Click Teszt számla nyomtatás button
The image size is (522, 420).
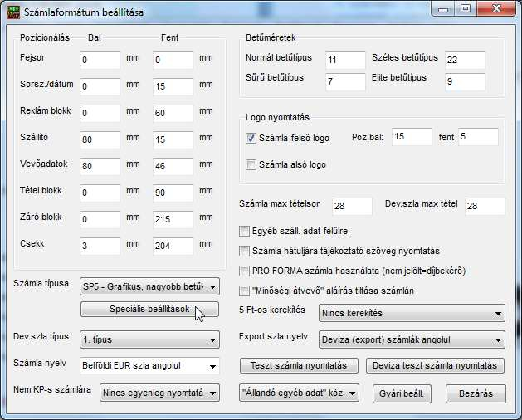coord(299,366)
